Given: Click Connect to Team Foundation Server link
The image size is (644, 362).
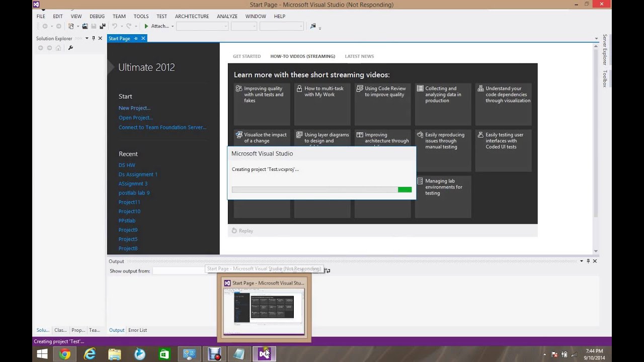Looking at the screenshot, I should coord(163,127).
